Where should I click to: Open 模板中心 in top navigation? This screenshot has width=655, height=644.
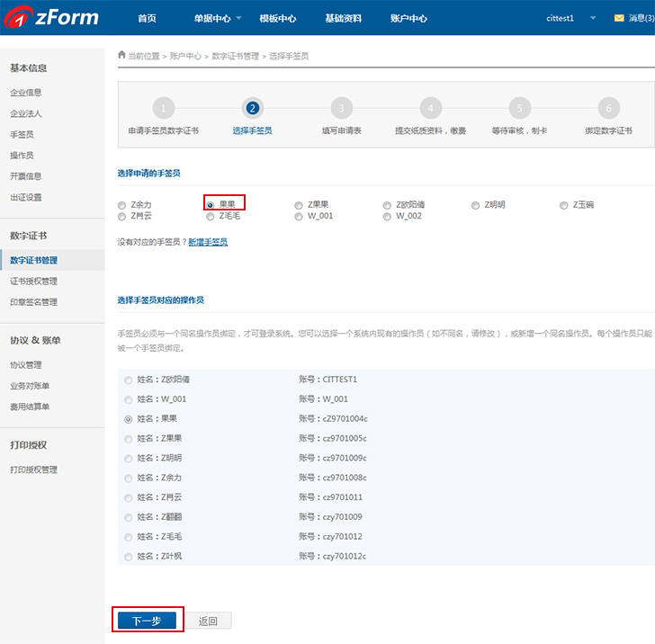tap(277, 18)
